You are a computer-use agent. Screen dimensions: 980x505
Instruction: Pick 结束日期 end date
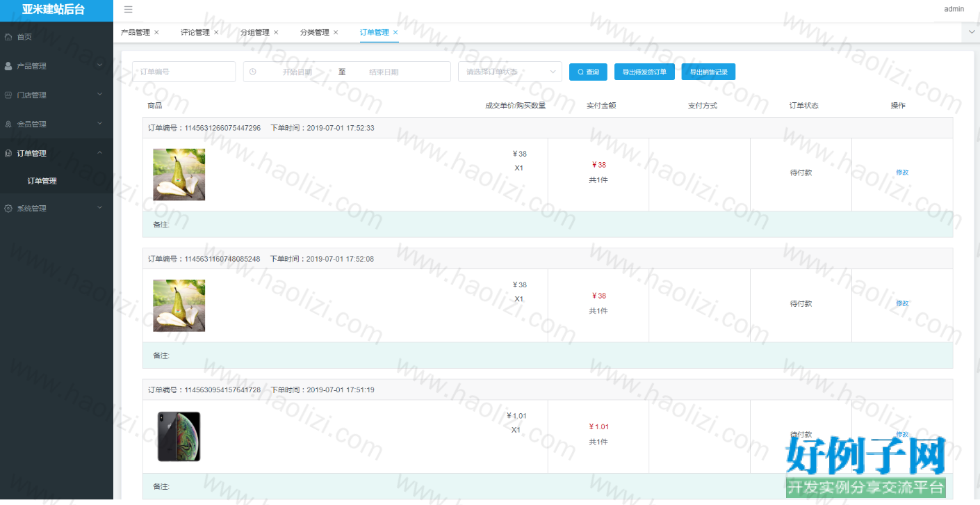click(x=384, y=72)
